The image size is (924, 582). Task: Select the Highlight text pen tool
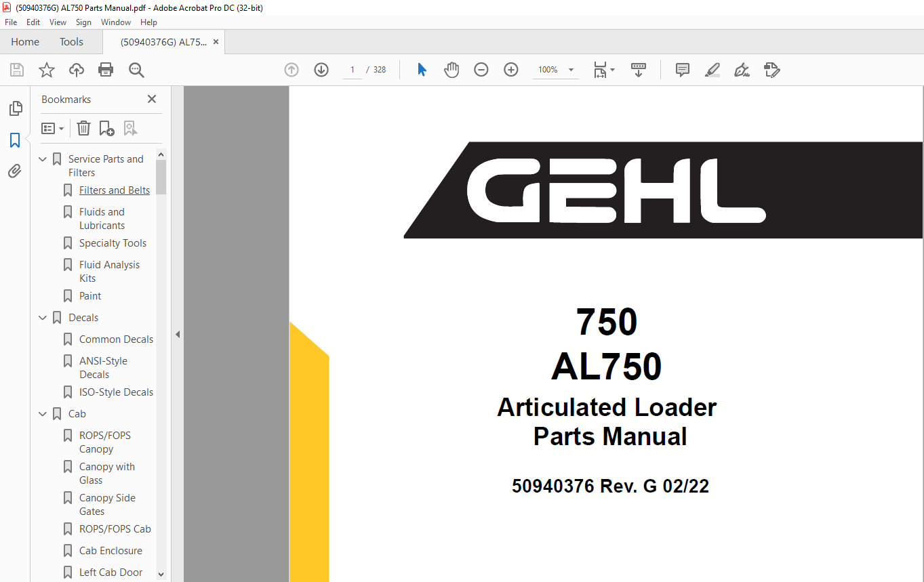pos(712,70)
